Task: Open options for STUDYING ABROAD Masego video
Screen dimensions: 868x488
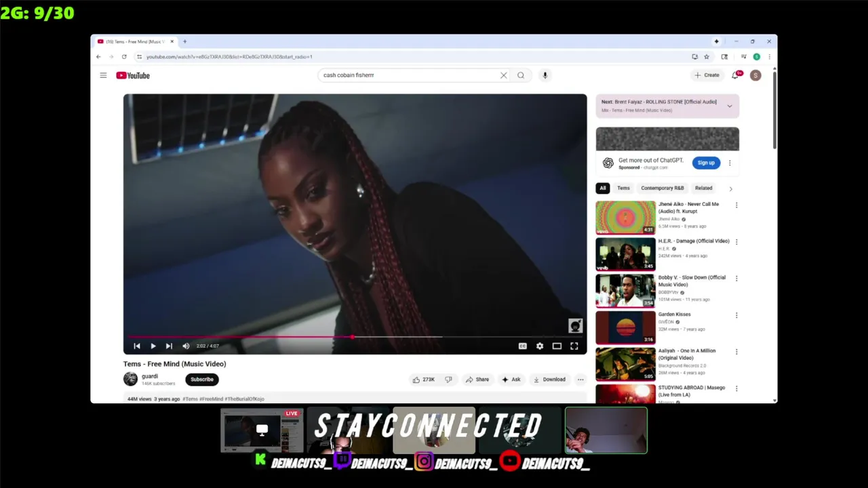Action: click(x=736, y=388)
